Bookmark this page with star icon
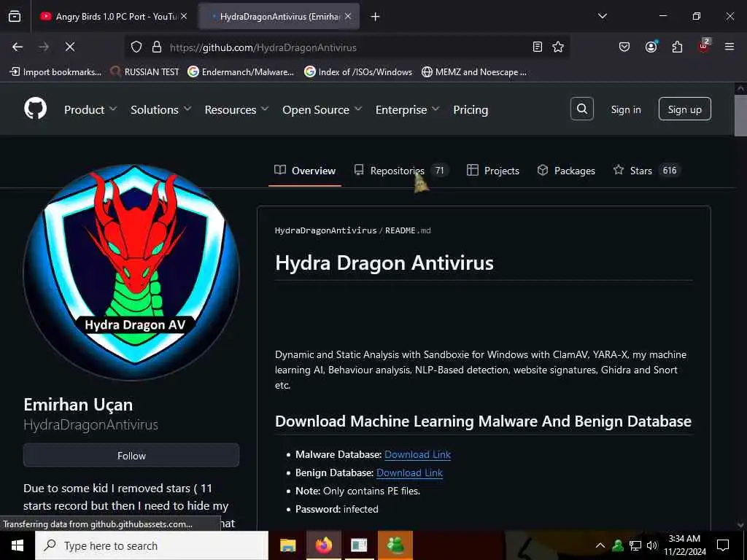This screenshot has width=747, height=560. click(x=558, y=47)
